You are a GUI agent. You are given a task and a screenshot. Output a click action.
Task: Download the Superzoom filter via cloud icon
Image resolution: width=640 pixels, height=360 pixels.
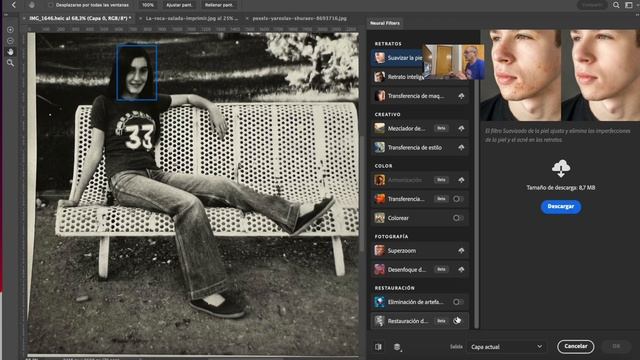tap(461, 250)
